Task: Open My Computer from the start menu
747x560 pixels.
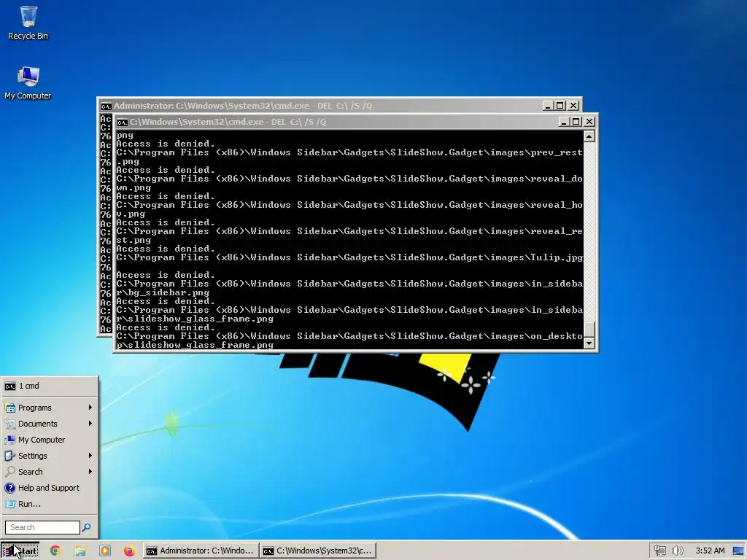Action: [x=50, y=440]
